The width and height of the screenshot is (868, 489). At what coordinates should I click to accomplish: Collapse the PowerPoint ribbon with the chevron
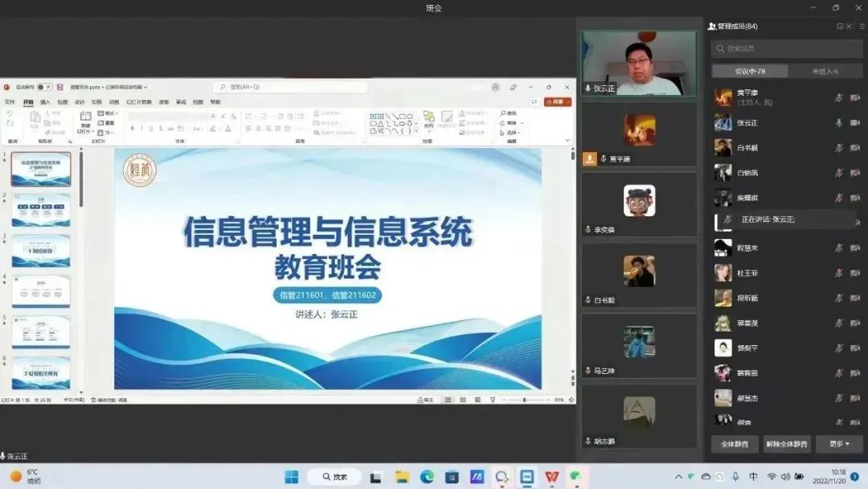[568, 140]
